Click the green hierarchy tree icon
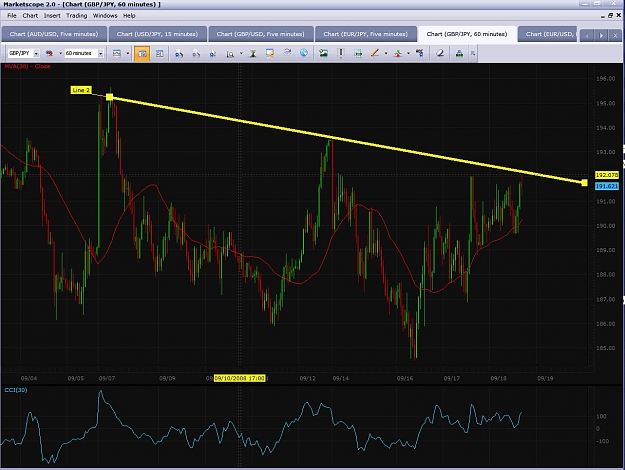 click(x=460, y=53)
